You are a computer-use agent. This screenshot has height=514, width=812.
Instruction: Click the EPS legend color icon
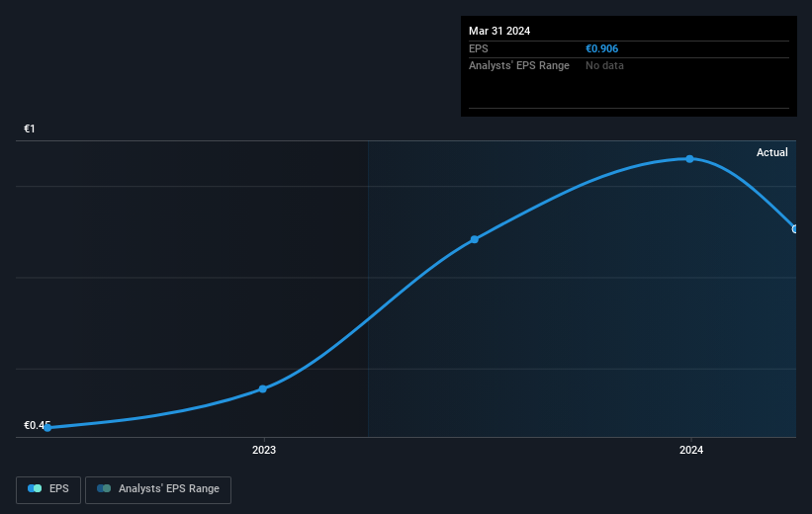click(35, 488)
